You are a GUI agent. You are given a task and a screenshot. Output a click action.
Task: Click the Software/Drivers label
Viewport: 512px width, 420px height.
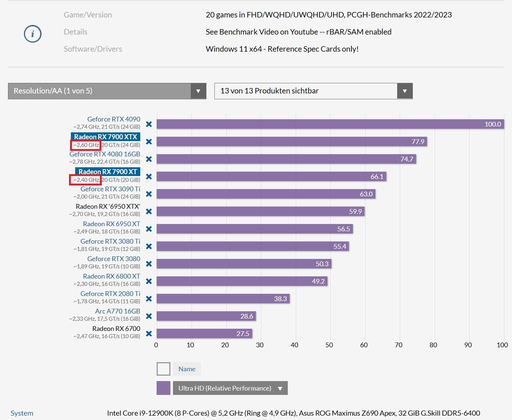click(x=93, y=49)
